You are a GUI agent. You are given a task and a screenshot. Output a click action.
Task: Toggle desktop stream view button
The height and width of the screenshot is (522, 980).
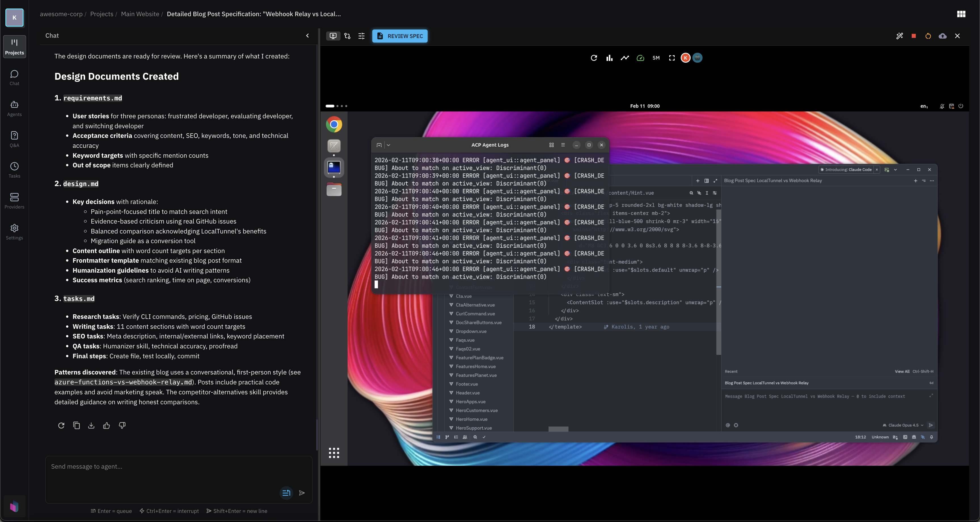[x=333, y=36]
